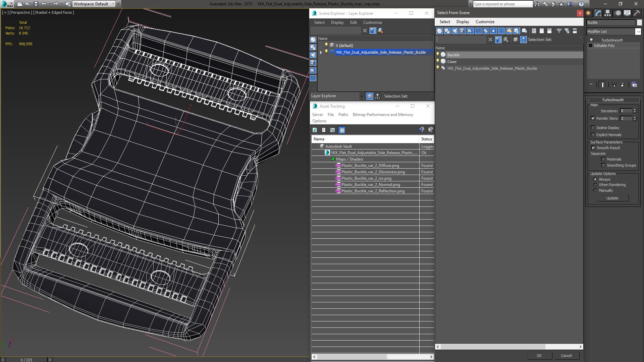This screenshot has width=644, height=362.
Task: Open Select menu in Select From Scene
Action: 445,22
